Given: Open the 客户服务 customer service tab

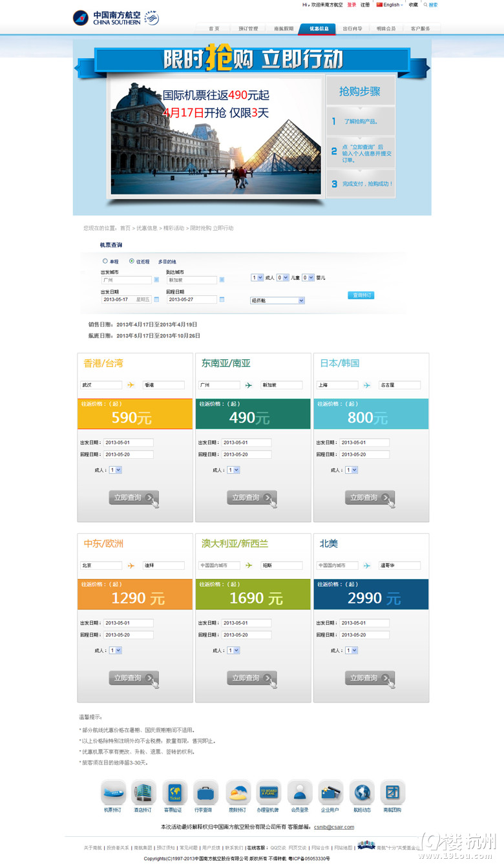Looking at the screenshot, I should [421, 28].
